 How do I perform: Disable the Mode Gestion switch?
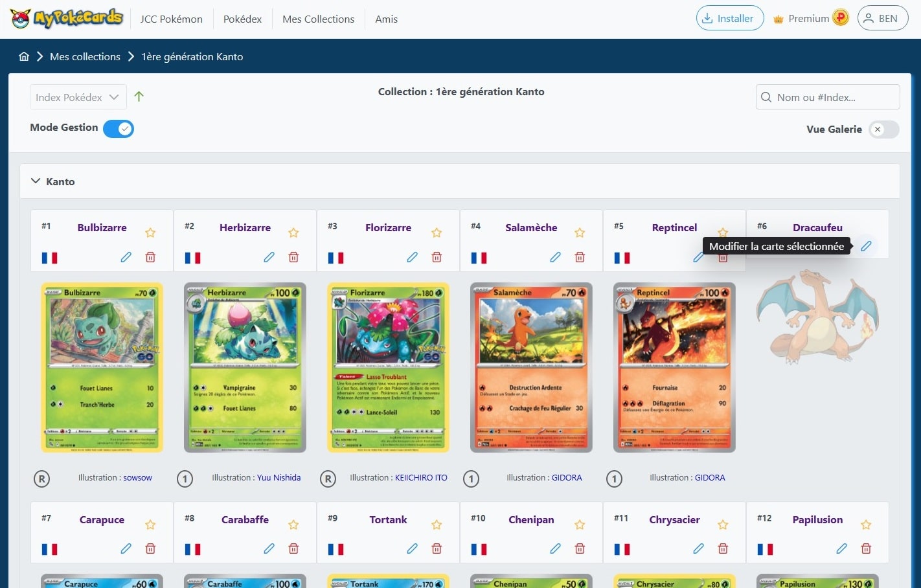pos(119,128)
